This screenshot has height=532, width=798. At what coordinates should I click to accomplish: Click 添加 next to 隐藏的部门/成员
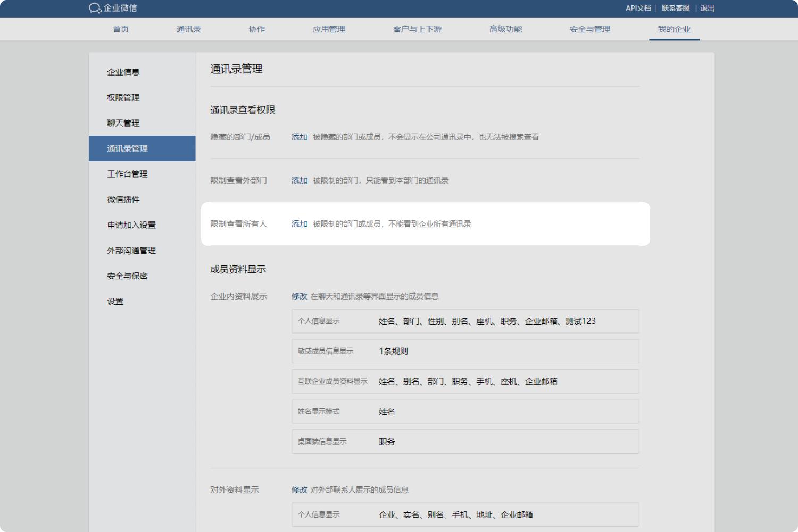(299, 137)
